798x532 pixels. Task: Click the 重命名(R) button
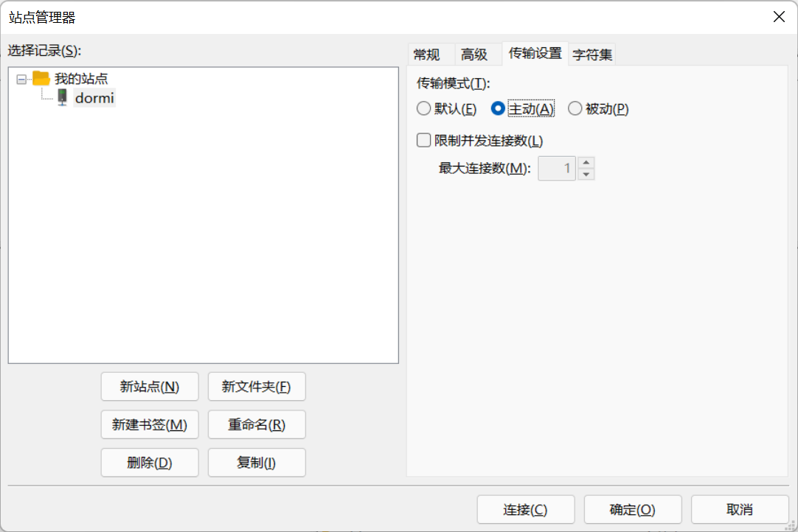point(257,424)
